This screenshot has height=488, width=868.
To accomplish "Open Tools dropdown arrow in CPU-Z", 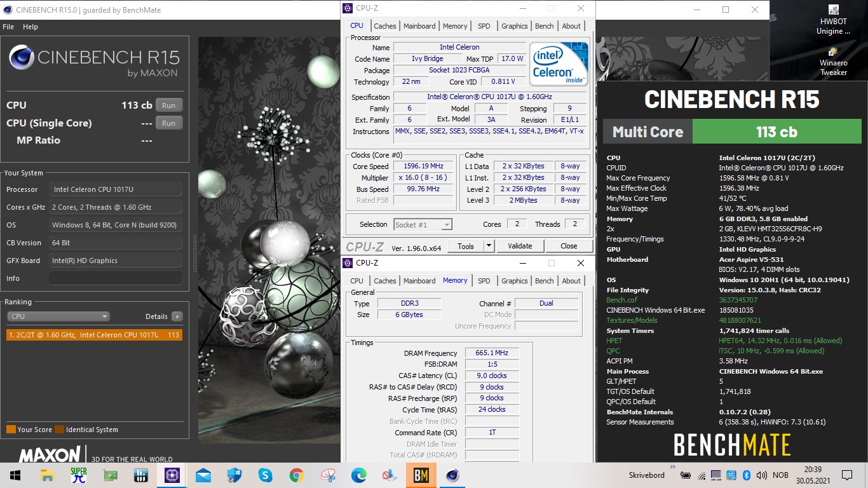I will (x=489, y=246).
